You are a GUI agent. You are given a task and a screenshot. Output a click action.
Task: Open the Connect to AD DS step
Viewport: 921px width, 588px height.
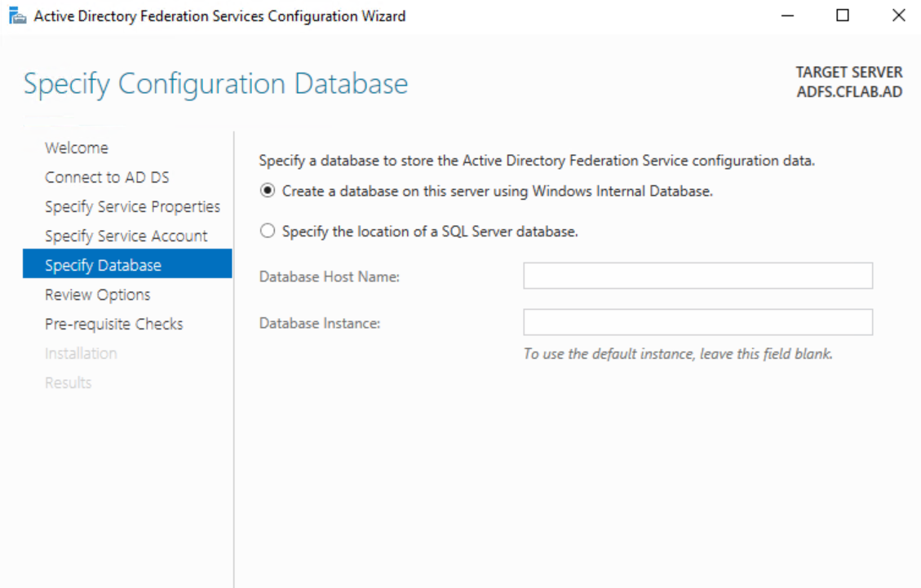click(107, 177)
